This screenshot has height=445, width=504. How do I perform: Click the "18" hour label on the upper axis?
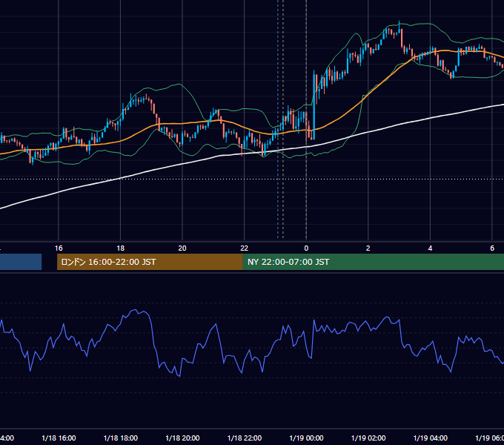point(120,248)
